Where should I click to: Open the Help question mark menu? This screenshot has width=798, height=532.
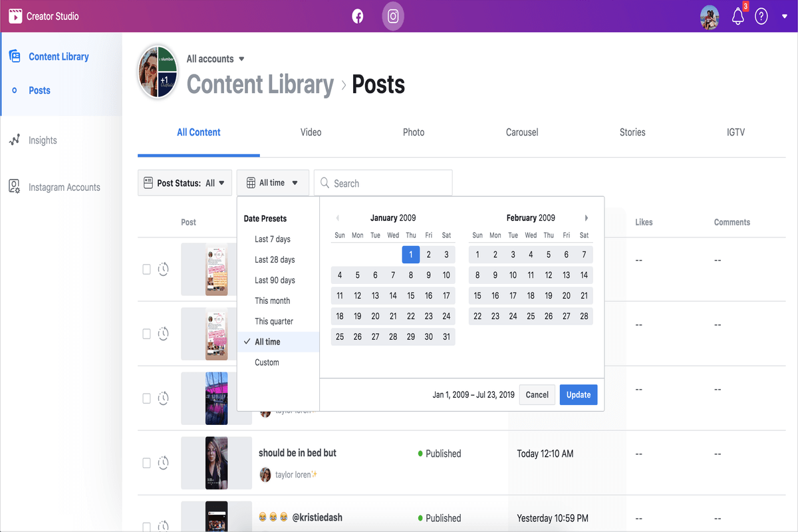coord(761,16)
